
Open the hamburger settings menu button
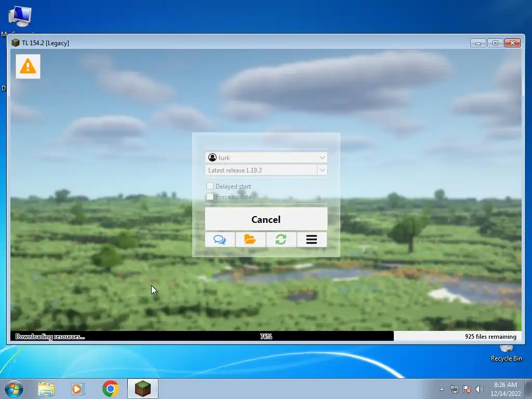[312, 240]
